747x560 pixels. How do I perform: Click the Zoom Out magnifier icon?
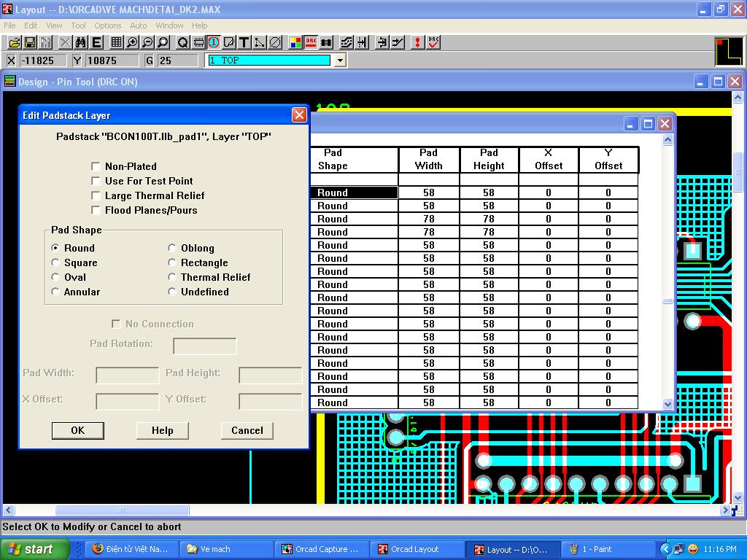pos(147,43)
